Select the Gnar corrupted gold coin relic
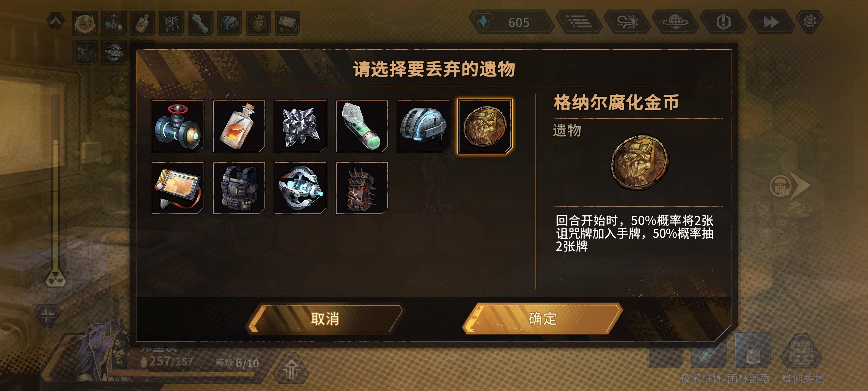This screenshot has height=391, width=868. (x=484, y=126)
